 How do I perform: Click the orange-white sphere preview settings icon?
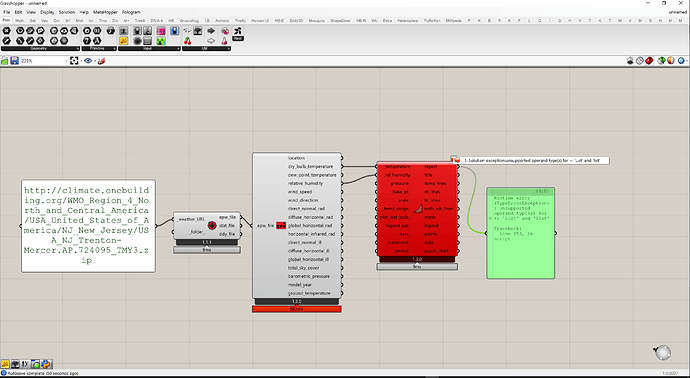pos(671,61)
